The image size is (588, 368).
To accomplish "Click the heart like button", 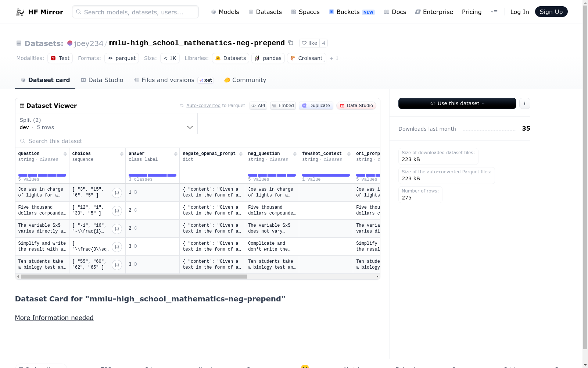I will coord(309,43).
